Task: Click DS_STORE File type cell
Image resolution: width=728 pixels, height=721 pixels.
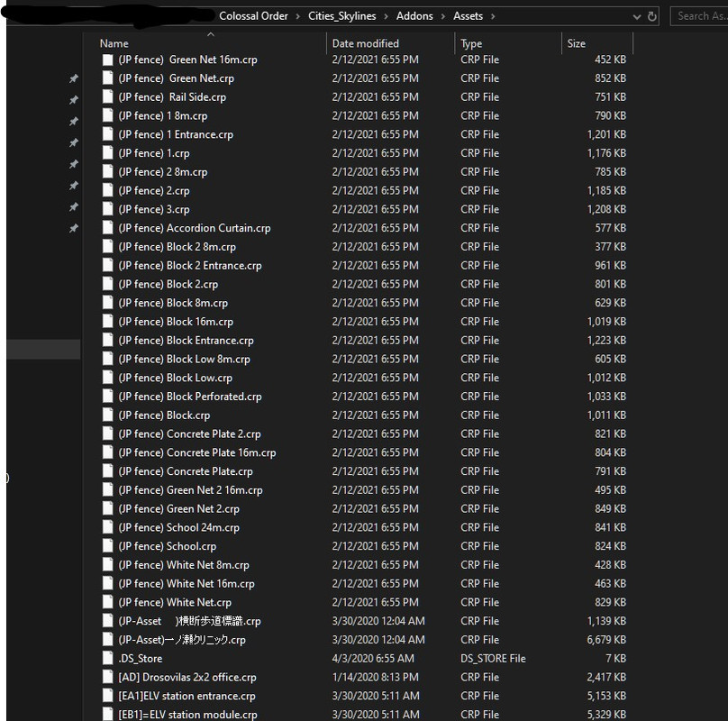Action: pos(493,658)
